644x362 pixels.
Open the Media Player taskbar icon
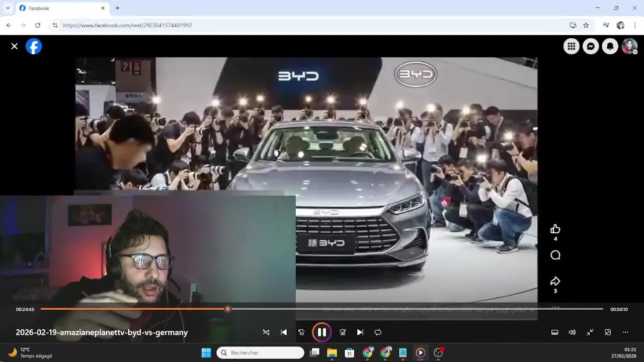(x=421, y=353)
